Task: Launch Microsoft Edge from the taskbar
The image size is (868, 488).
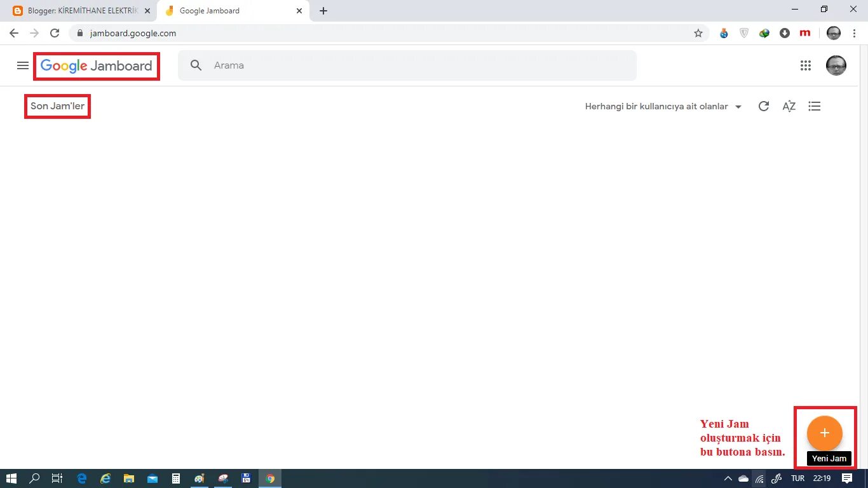Action: 82,478
